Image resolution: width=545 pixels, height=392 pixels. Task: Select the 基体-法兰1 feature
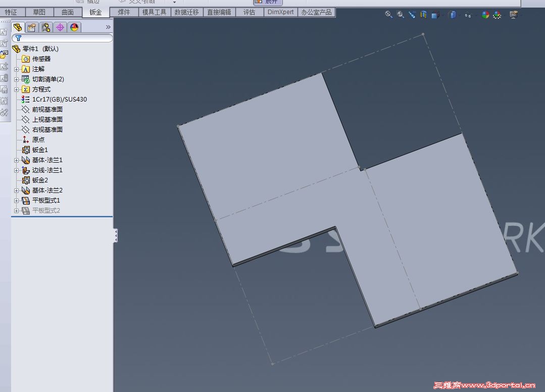[x=47, y=160]
